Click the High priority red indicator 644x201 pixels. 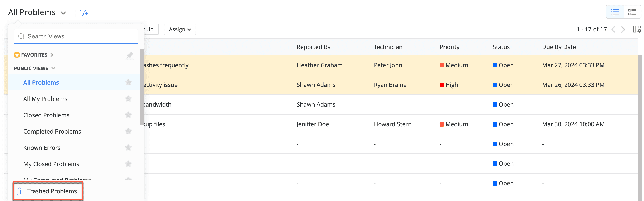(x=442, y=85)
